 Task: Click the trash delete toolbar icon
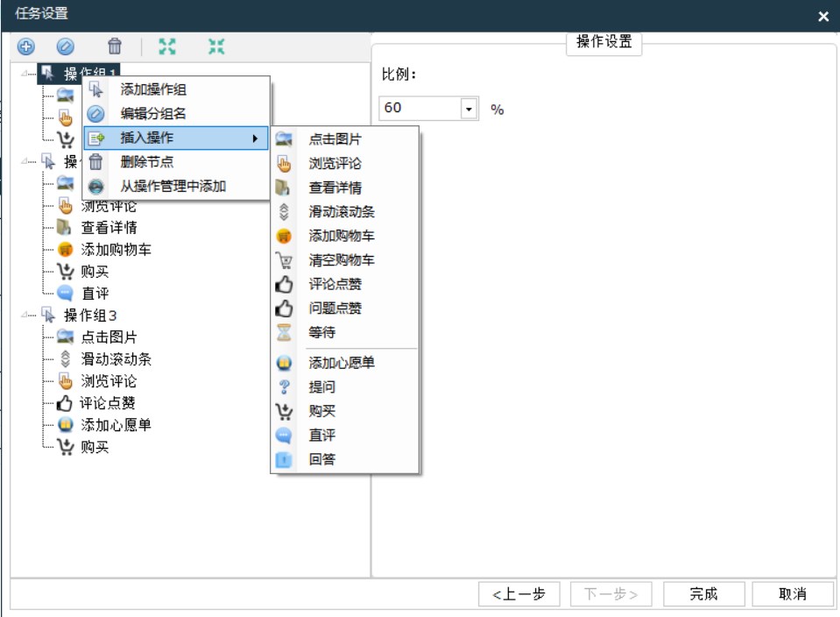point(115,46)
